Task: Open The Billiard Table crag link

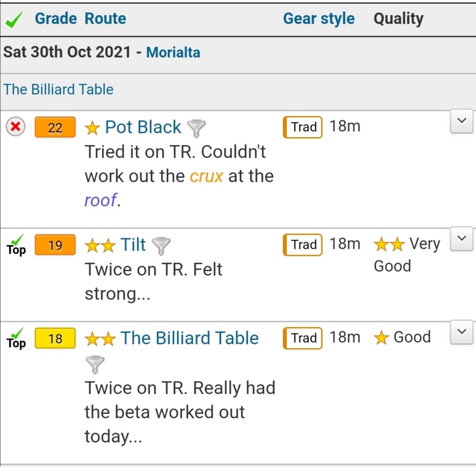Action: tap(59, 89)
